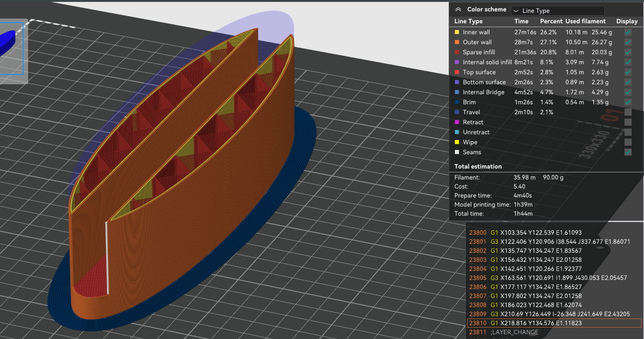This screenshot has height=339, width=644.
Task: Click the Internal Bridge blue swatch
Action: click(457, 92)
